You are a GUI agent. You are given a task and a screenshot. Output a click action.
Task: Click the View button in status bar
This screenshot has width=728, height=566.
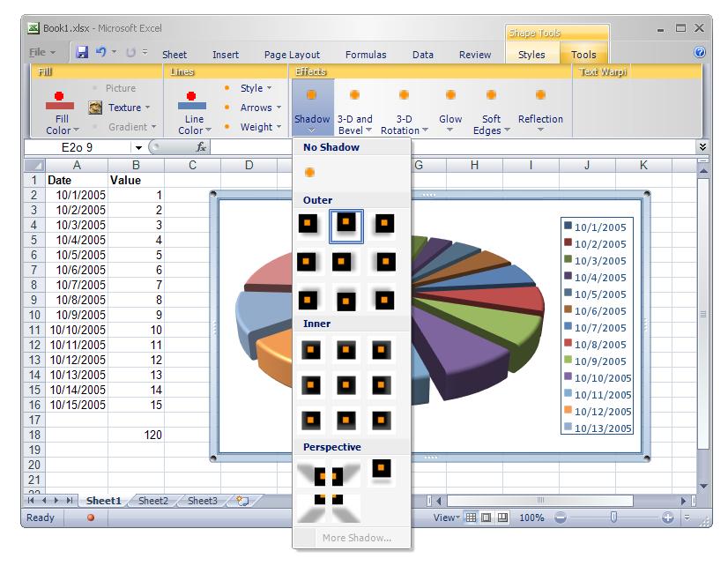pyautogui.click(x=447, y=518)
